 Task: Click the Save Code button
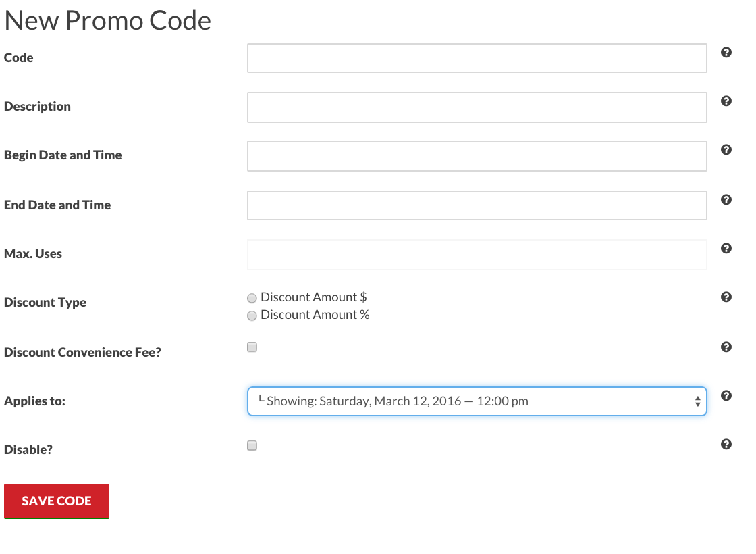point(57,501)
